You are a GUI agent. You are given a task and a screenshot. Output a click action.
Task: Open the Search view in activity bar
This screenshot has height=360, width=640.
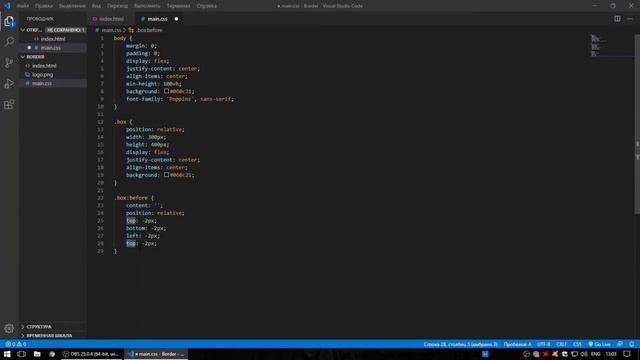click(9, 42)
